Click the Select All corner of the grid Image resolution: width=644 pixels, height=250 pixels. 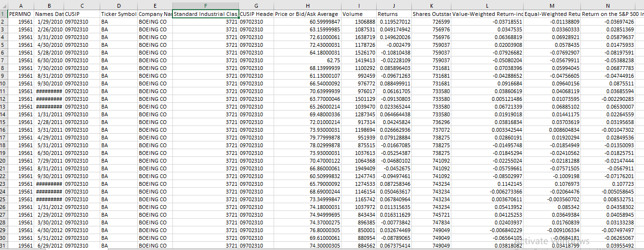click(4, 6)
